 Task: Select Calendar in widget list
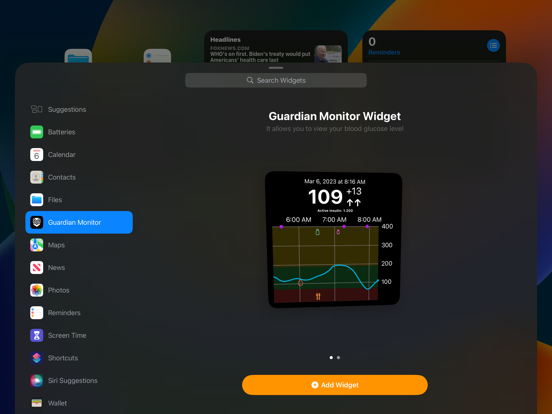[79, 155]
